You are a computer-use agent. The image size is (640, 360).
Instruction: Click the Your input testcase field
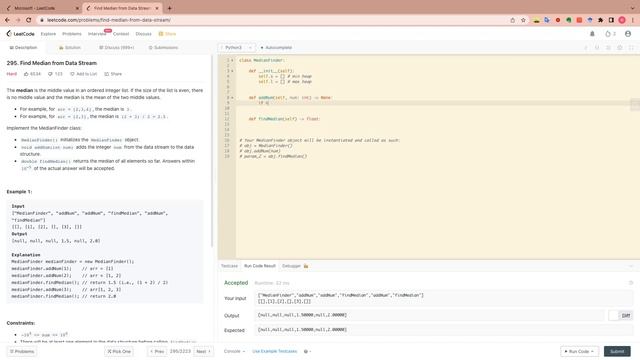(x=443, y=298)
